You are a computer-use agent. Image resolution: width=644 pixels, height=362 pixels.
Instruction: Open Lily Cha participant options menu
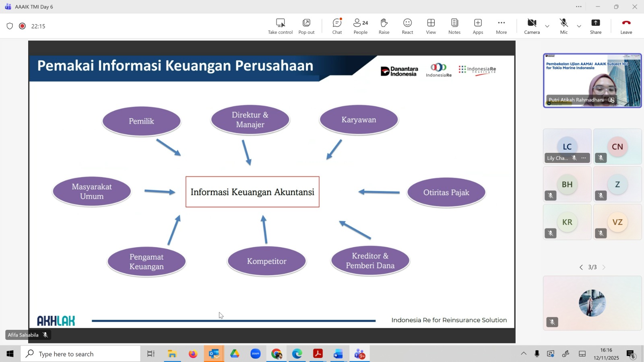pos(584,158)
